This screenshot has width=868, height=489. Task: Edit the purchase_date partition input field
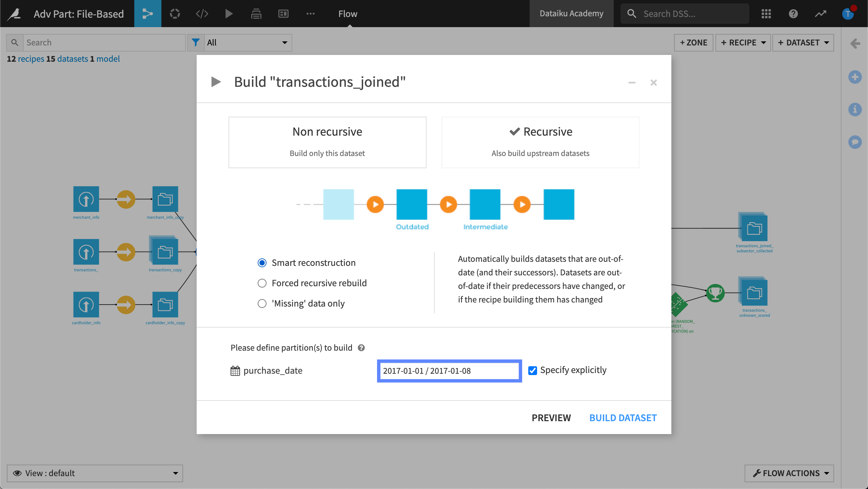coord(449,370)
